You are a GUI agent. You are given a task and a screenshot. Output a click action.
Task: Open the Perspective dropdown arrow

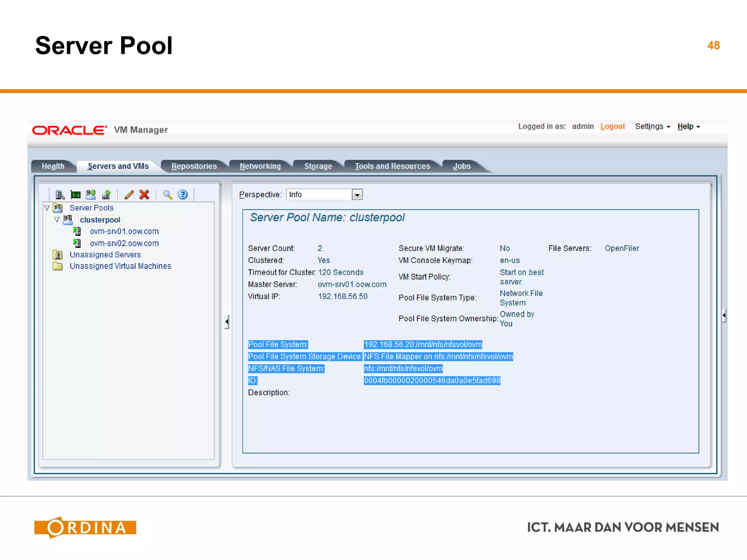click(357, 195)
